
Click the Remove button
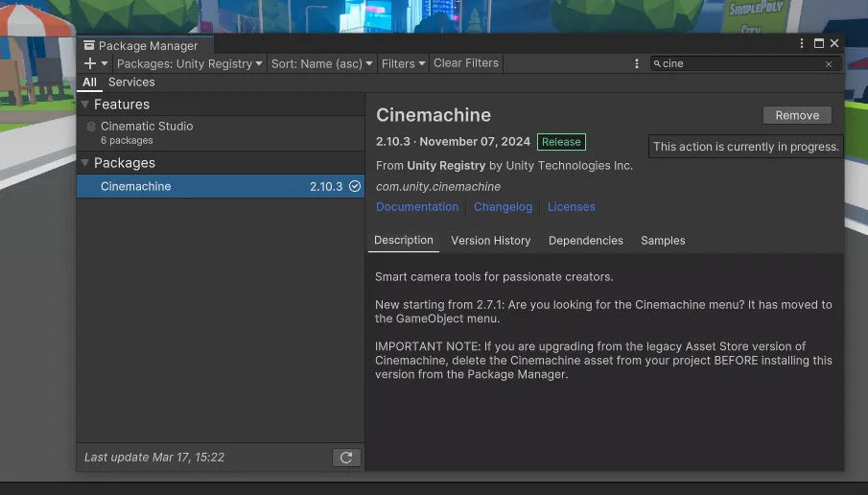(x=797, y=115)
